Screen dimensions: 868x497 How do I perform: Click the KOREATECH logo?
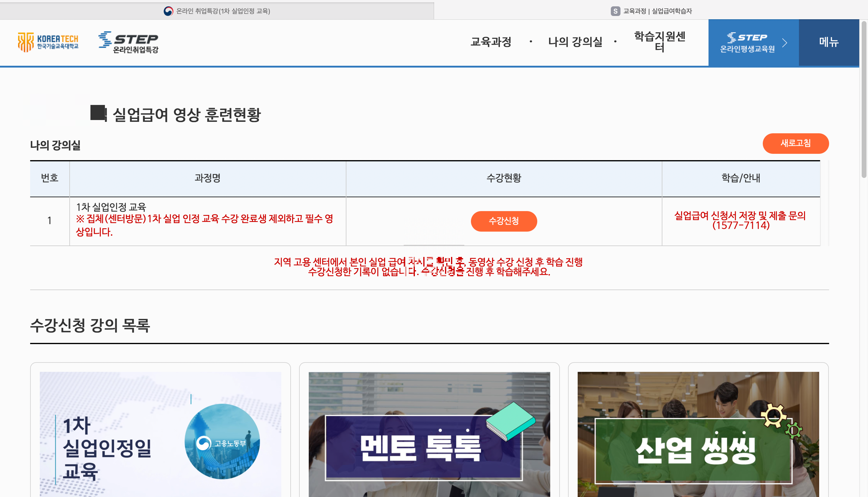[48, 42]
